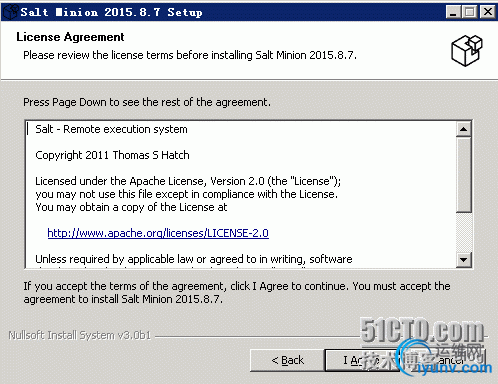Click 'Unless required by applicable law' line

pyautogui.click(x=194, y=259)
